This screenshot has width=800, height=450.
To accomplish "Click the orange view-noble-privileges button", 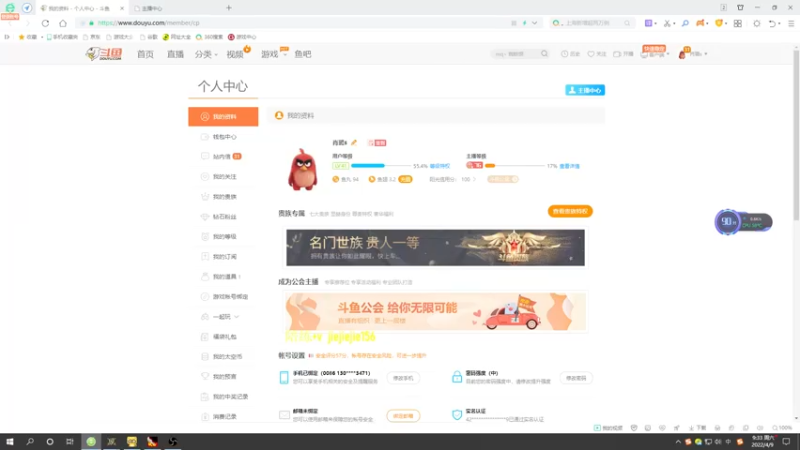I will 570,211.
